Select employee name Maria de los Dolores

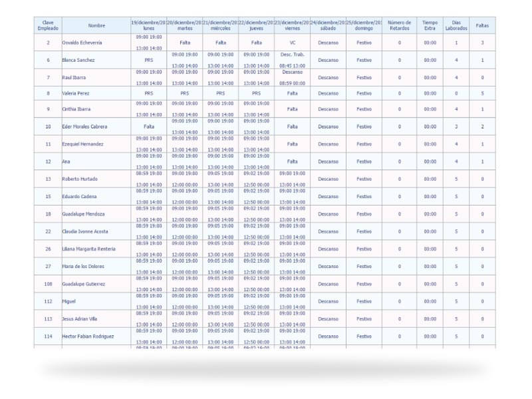pyautogui.click(x=82, y=267)
